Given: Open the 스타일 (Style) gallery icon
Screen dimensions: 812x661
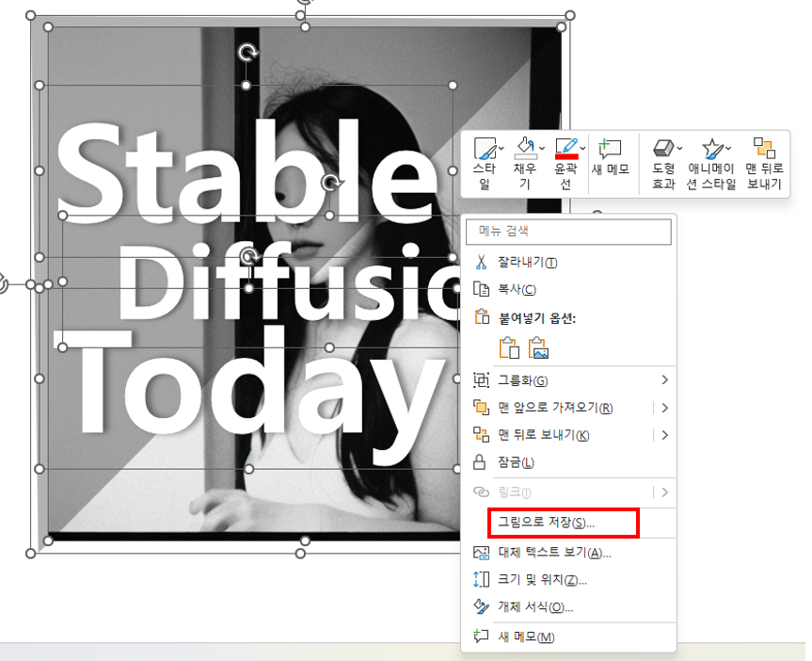Looking at the screenshot, I should click(x=485, y=148).
